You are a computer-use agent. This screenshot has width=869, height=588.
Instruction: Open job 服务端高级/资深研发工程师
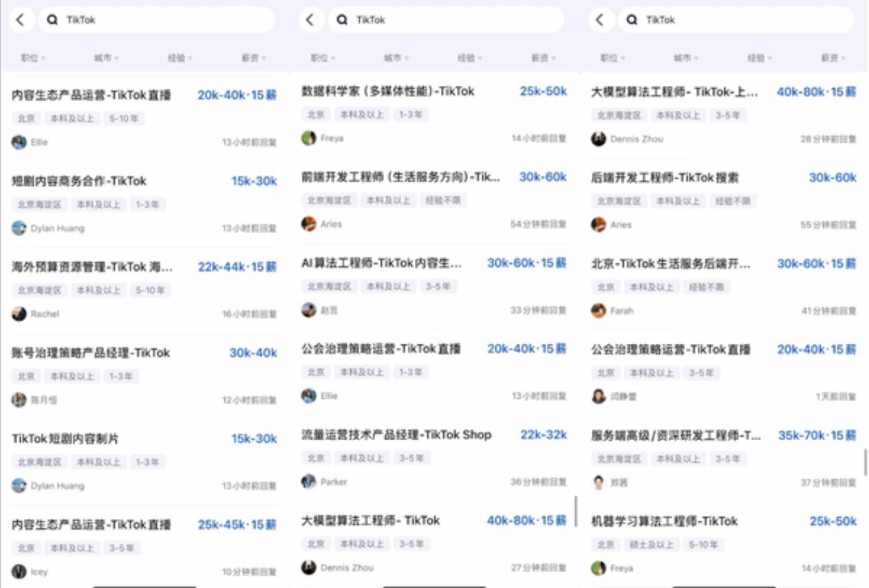[676, 435]
